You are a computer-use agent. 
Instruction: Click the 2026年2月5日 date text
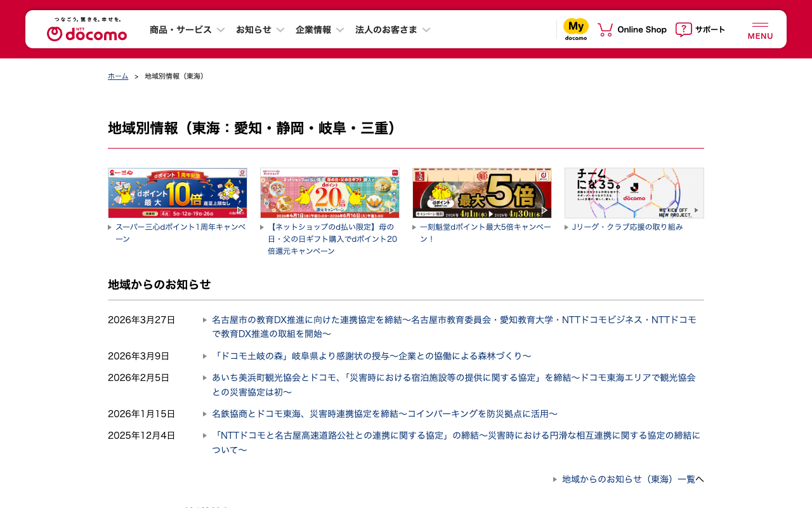click(x=139, y=377)
